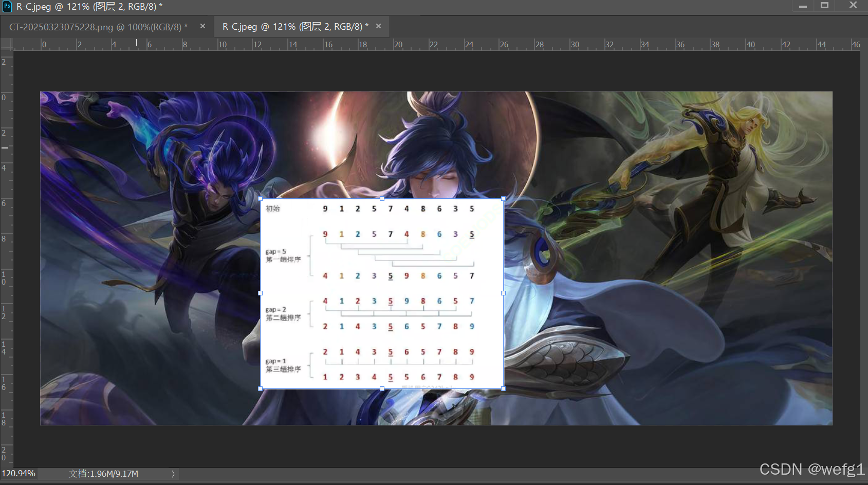Click the top-right transform handle
This screenshot has width=868, height=485.
click(x=503, y=198)
